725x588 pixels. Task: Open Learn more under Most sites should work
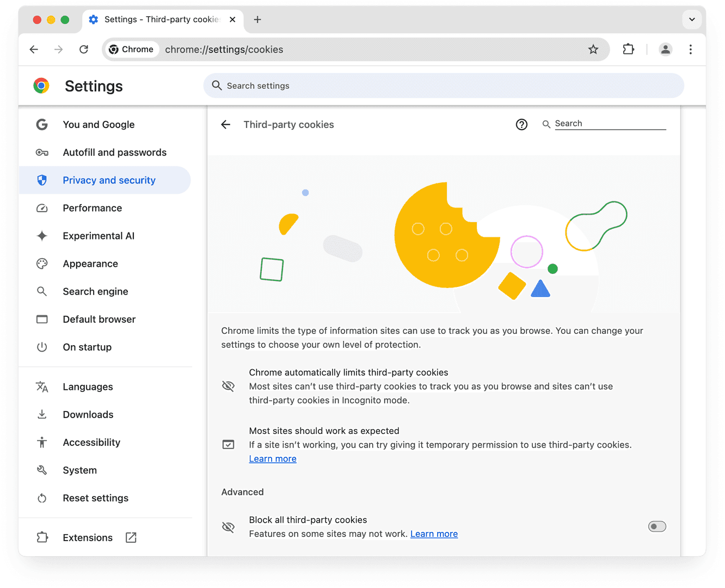pos(272,458)
